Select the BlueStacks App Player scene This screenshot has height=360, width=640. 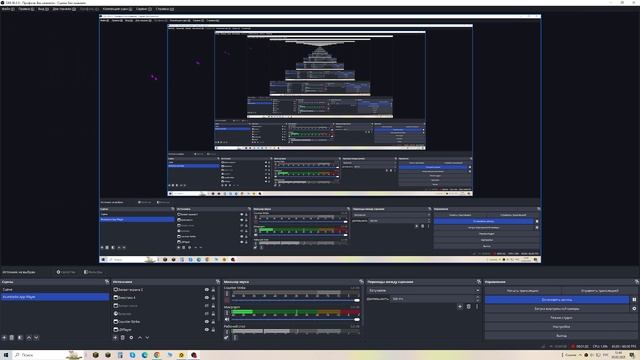55,297
